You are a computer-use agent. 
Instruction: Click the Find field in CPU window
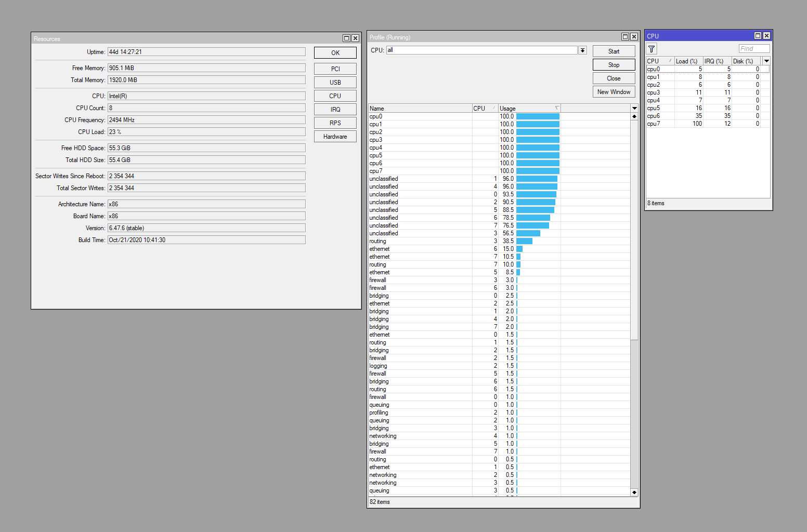click(754, 49)
